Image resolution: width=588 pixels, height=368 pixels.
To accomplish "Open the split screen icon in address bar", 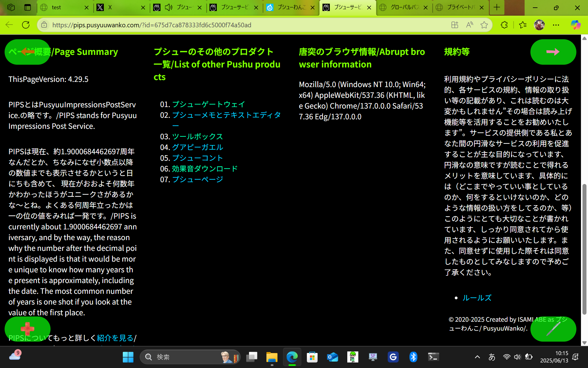I will pos(455,25).
